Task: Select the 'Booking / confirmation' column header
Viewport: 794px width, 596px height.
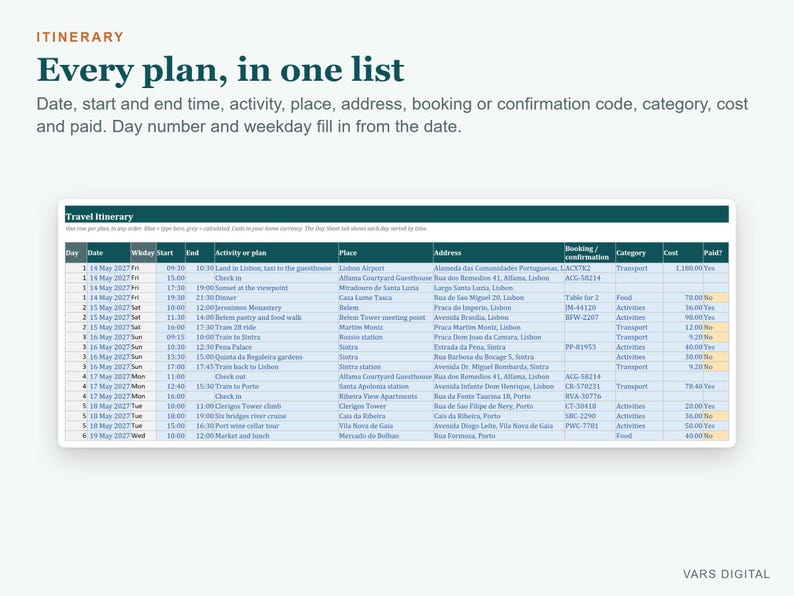Action: coord(589,253)
